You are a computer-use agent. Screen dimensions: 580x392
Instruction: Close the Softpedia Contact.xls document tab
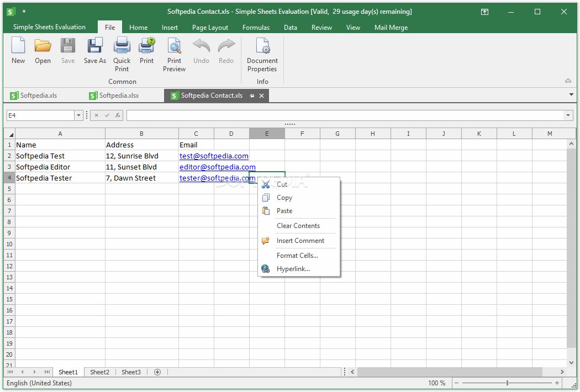[x=261, y=96]
